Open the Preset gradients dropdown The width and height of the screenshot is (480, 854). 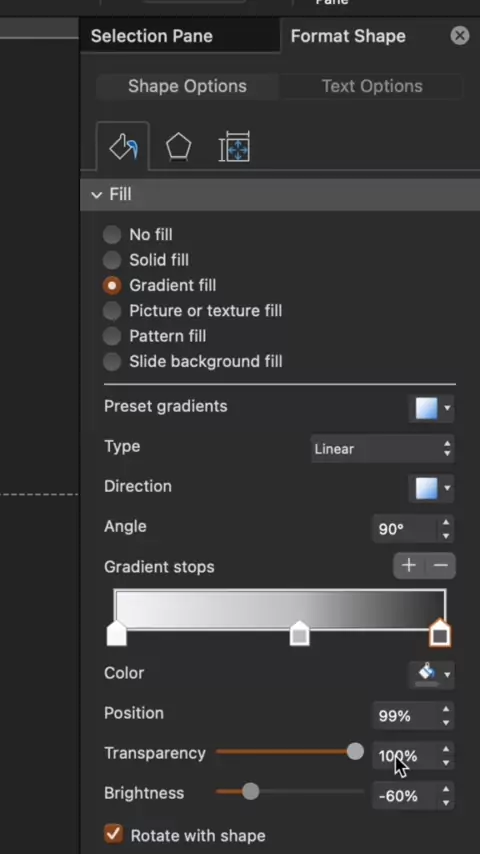click(x=431, y=408)
